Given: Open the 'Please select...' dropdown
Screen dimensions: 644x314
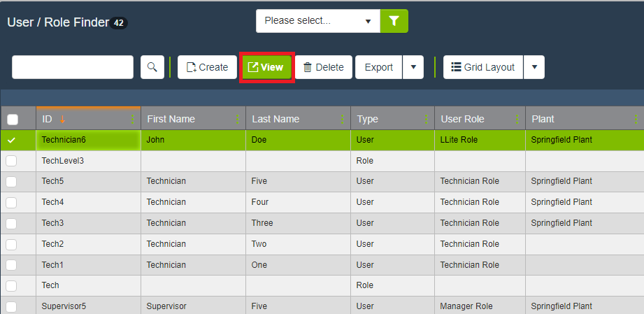Looking at the screenshot, I should (x=317, y=21).
